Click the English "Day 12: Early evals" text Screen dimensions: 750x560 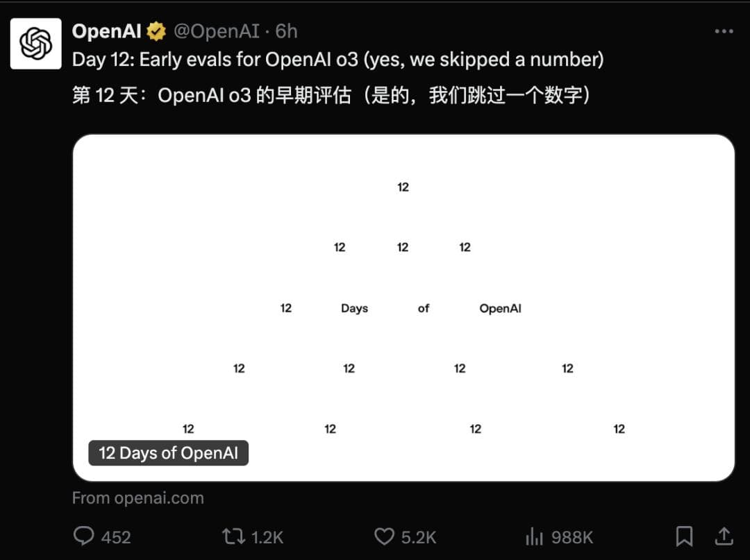(337, 60)
